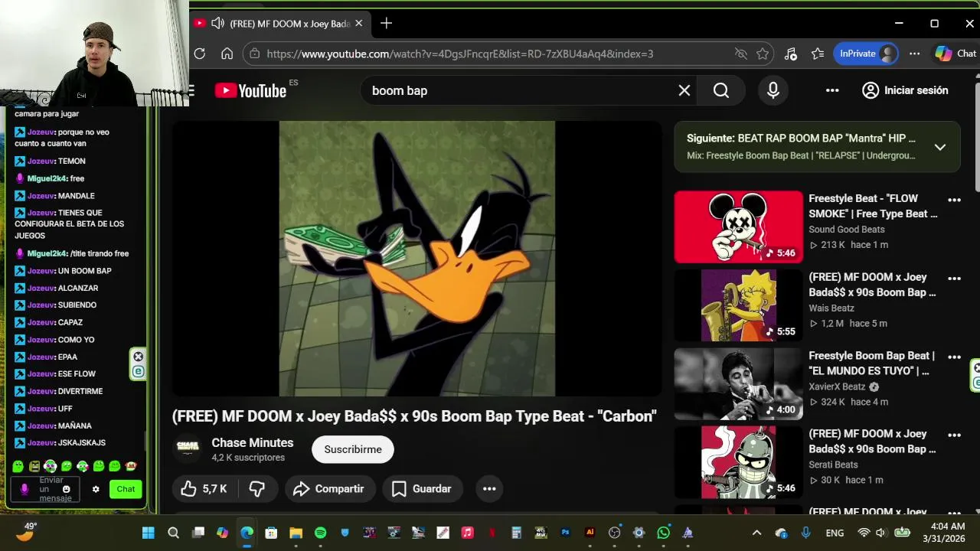Click the browser address bar URL
This screenshot has width=980, height=551.
click(x=459, y=54)
